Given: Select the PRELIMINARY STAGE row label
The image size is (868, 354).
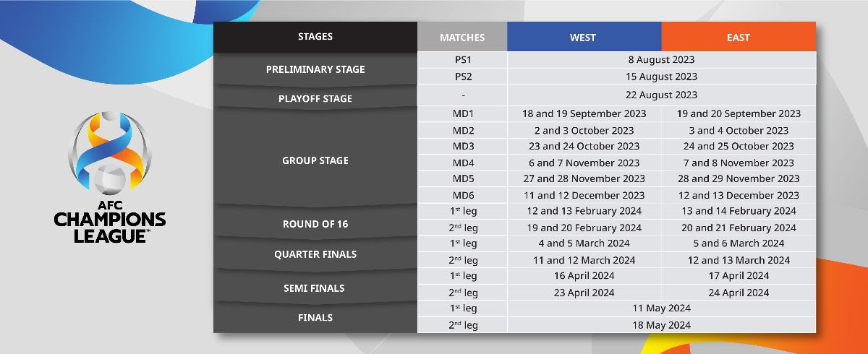Looking at the screenshot, I should tap(315, 69).
